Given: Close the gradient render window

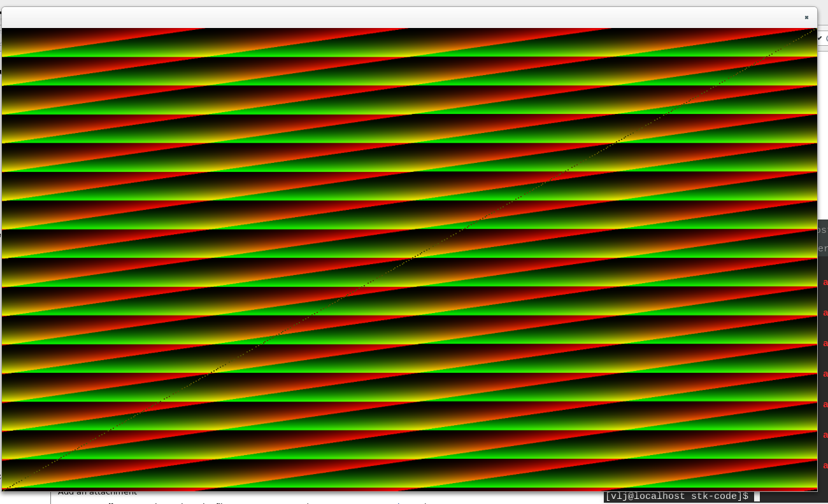Looking at the screenshot, I should coord(806,18).
